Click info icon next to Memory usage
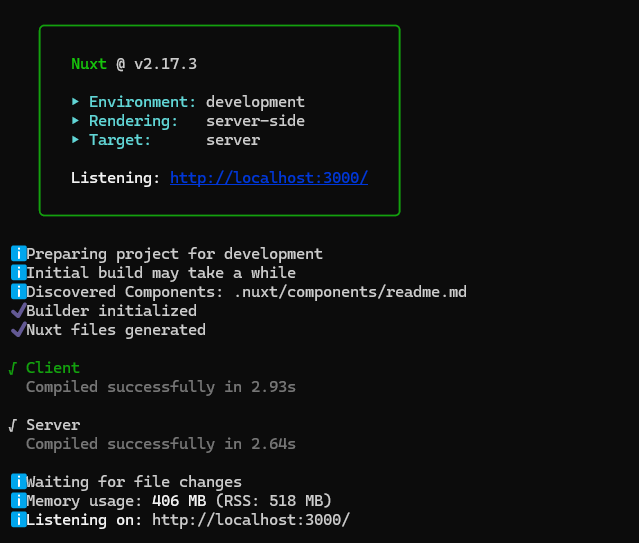Viewport: 639px width, 543px height. tap(17, 501)
